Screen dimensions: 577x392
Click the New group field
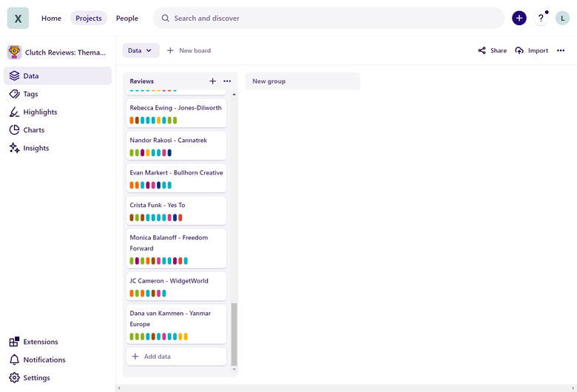[303, 81]
